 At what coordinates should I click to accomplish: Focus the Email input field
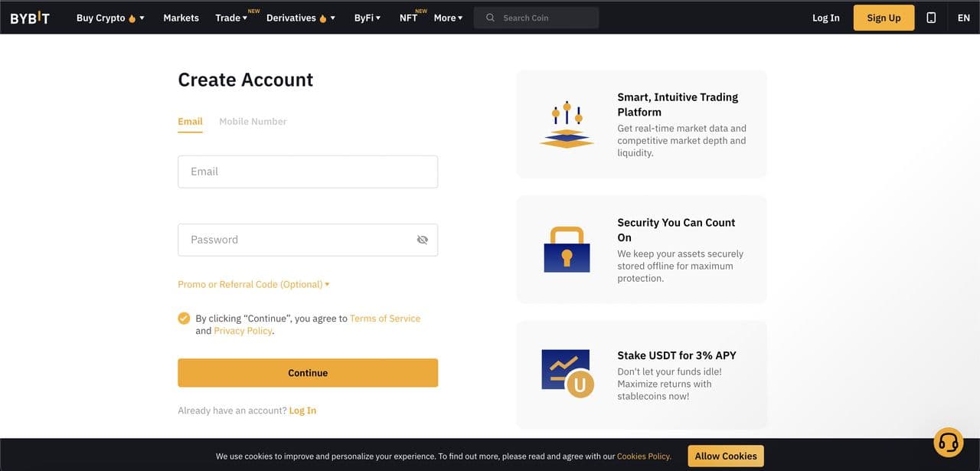[308, 172]
